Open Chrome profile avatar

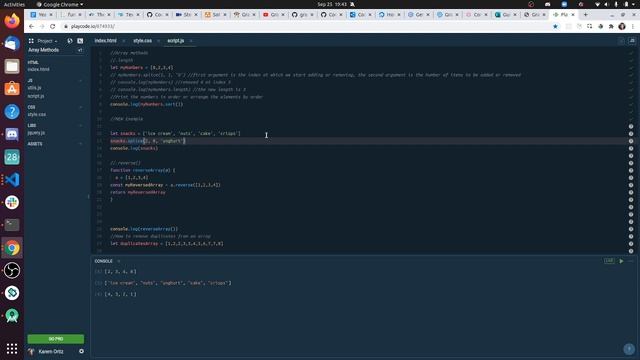622,26
